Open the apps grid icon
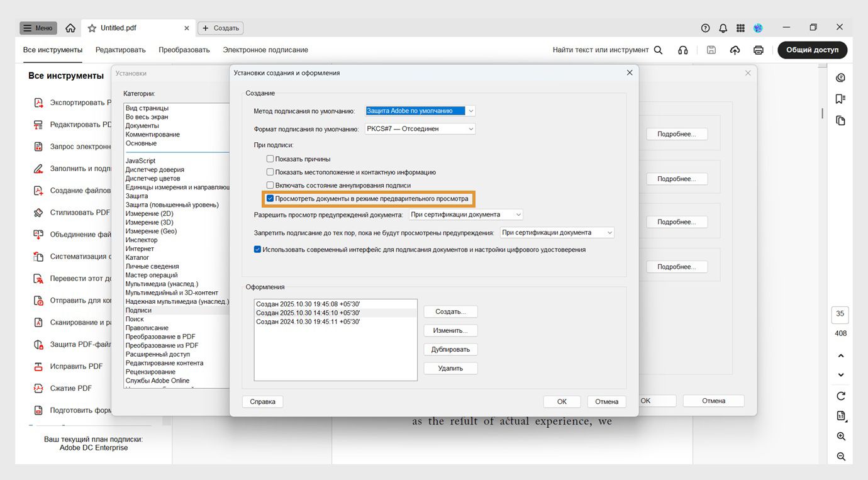Screen dimensions: 868x480 pyautogui.click(x=740, y=28)
